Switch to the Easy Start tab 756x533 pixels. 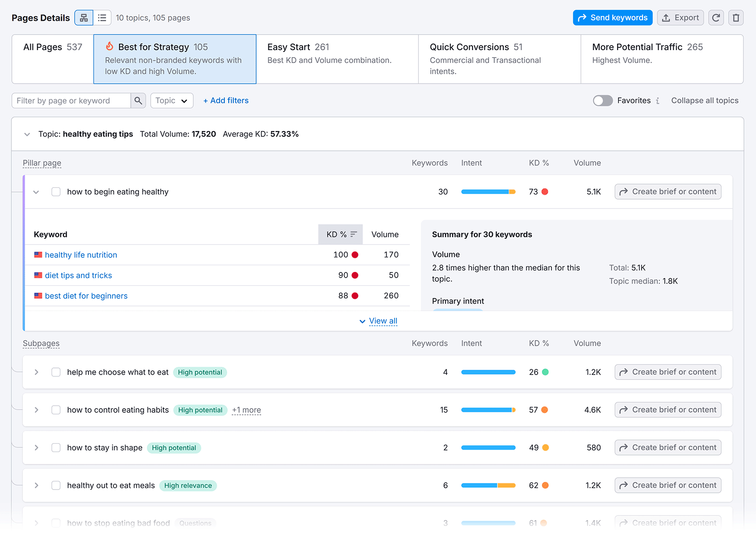point(337,59)
